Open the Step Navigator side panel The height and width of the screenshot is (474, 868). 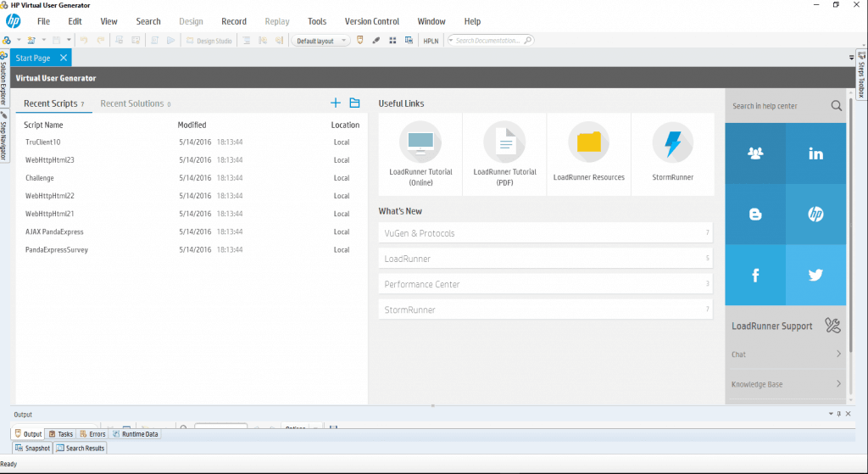point(3,136)
